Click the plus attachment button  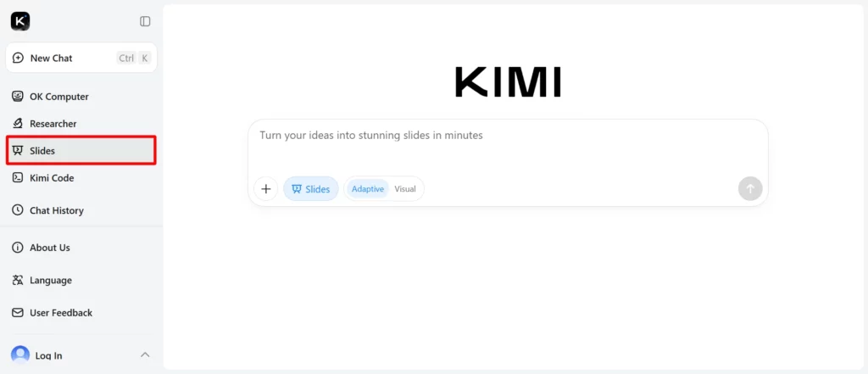coord(265,189)
